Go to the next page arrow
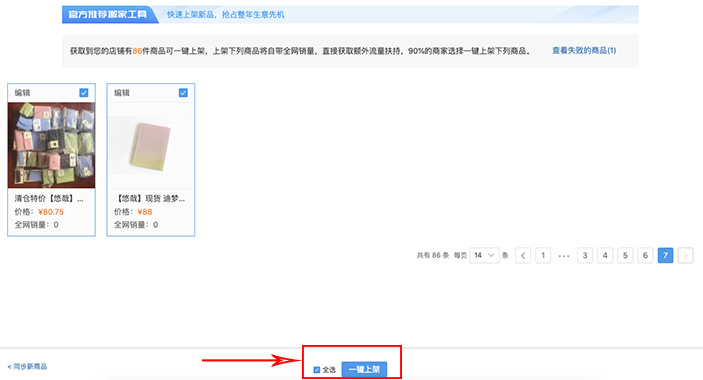Viewport: 703px width, 380px height. coord(686,255)
